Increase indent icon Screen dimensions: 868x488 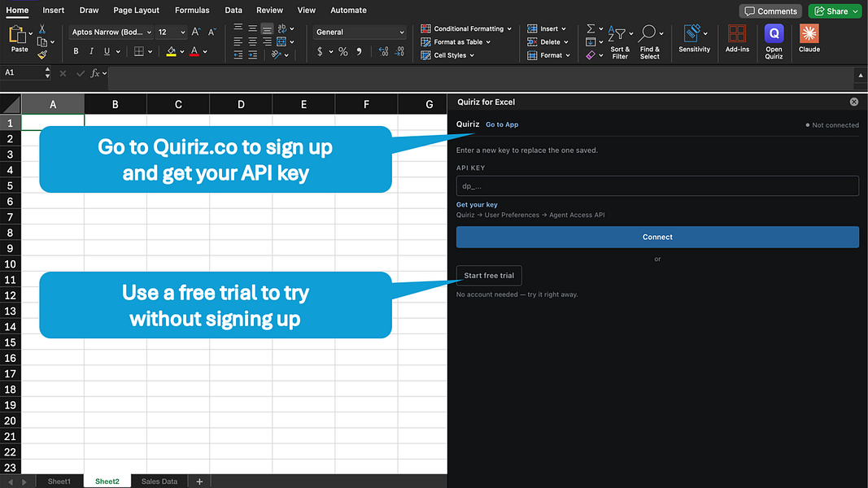(x=252, y=54)
